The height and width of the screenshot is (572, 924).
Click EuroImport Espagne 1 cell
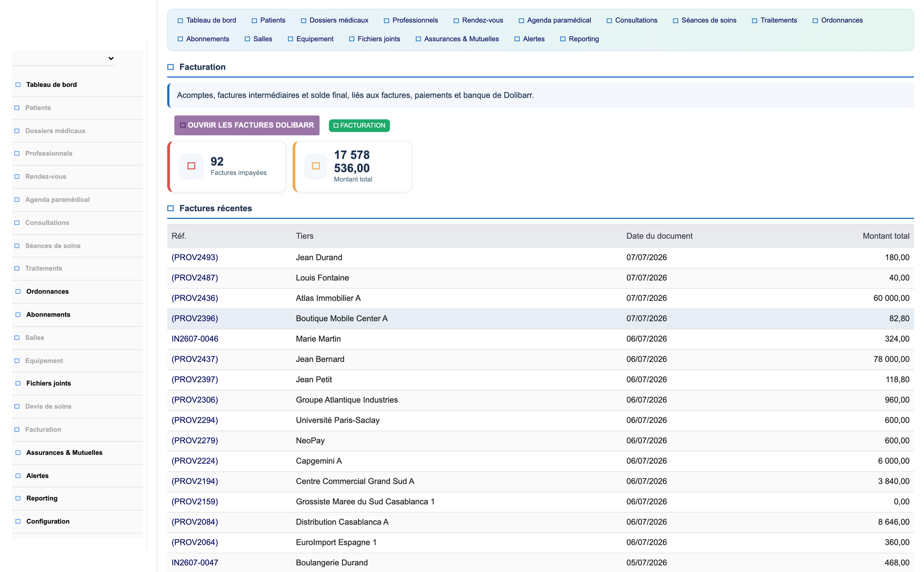coord(336,543)
